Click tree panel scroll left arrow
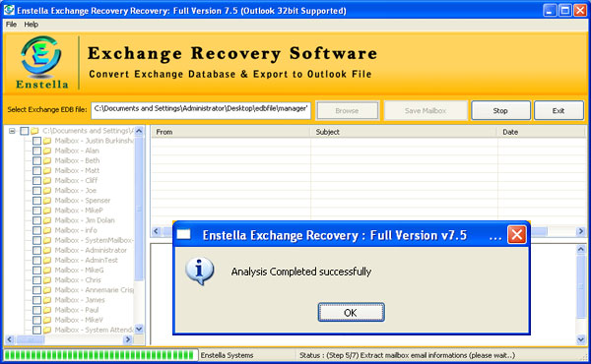 coord(10,339)
